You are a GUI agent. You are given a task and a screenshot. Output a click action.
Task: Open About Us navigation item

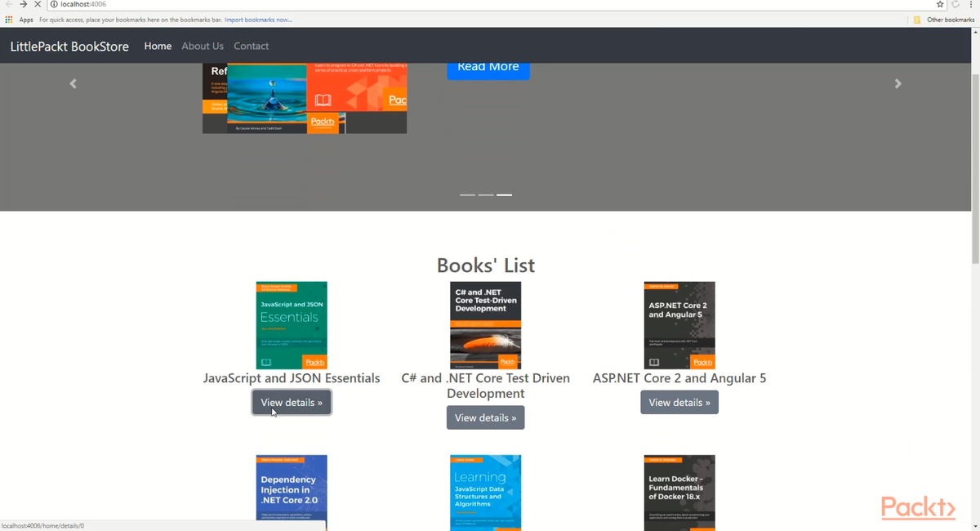tap(203, 47)
